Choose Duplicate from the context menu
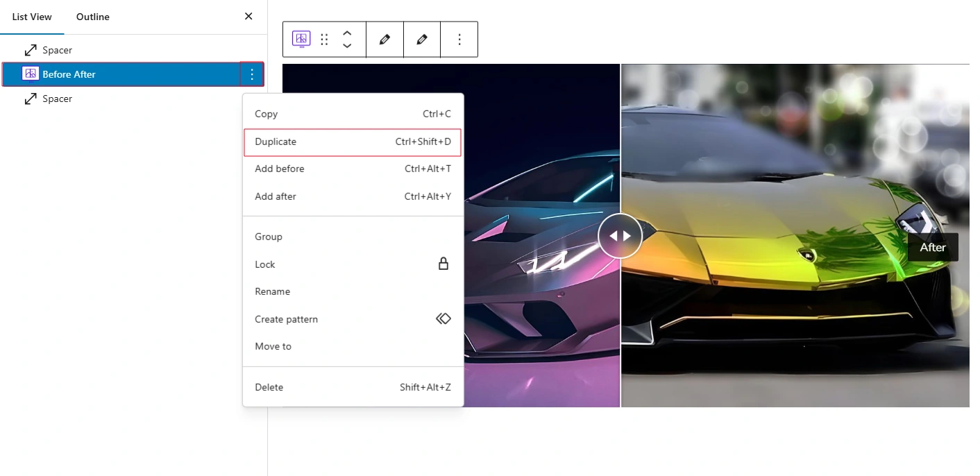 pos(353,142)
